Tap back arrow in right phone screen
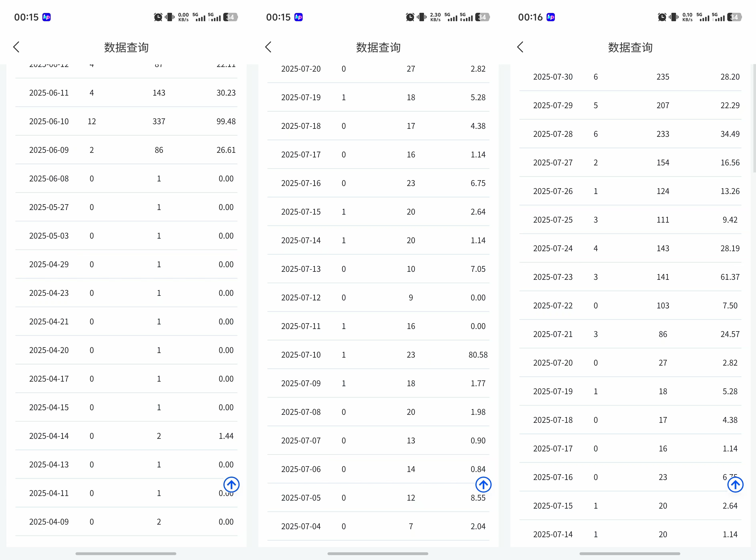756x560 pixels. coord(520,47)
